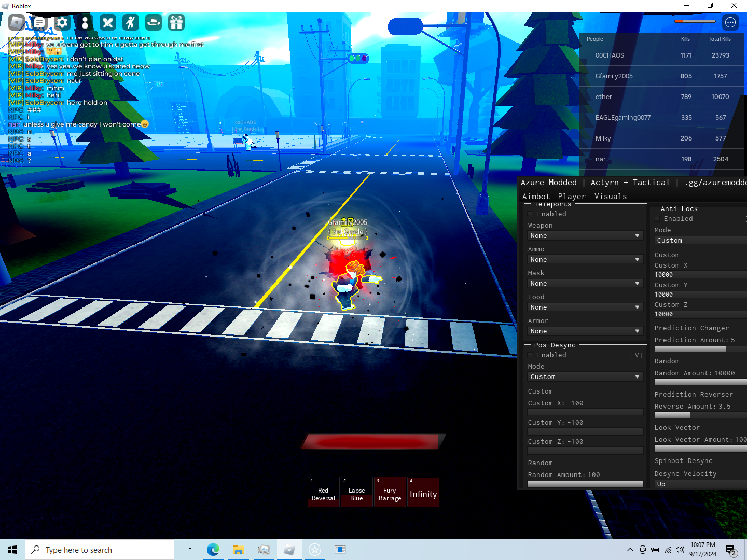Show hidden tray icons chevron
This screenshot has height=560, width=747.
pyautogui.click(x=630, y=550)
